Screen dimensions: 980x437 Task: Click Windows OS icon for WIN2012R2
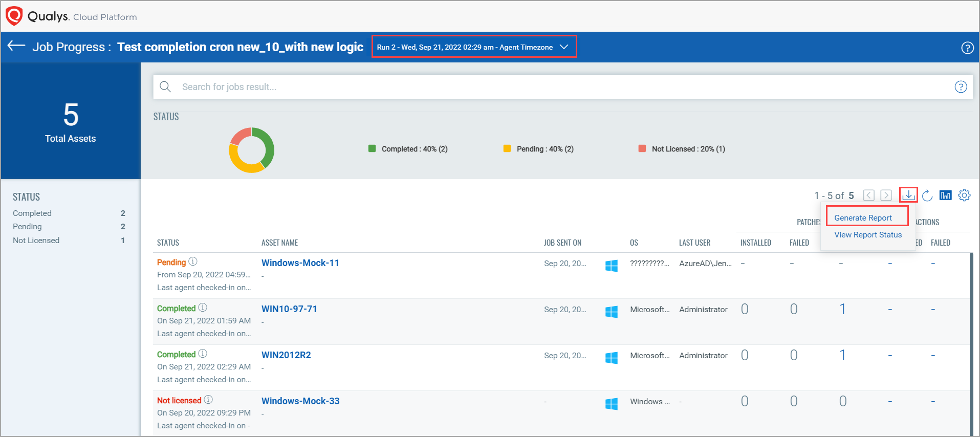coord(612,358)
